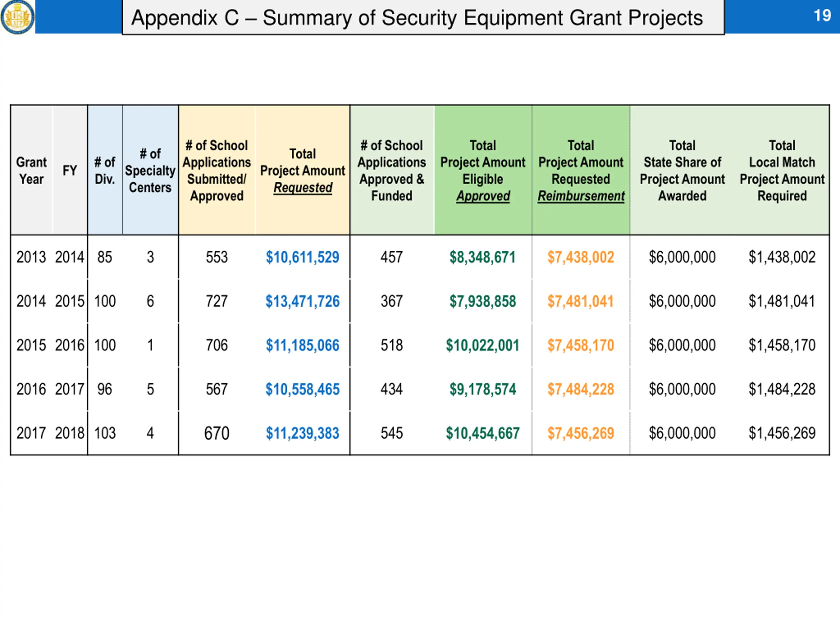The width and height of the screenshot is (840, 630).
Task: Click the green $10,022,001 amount
Action: point(482,345)
